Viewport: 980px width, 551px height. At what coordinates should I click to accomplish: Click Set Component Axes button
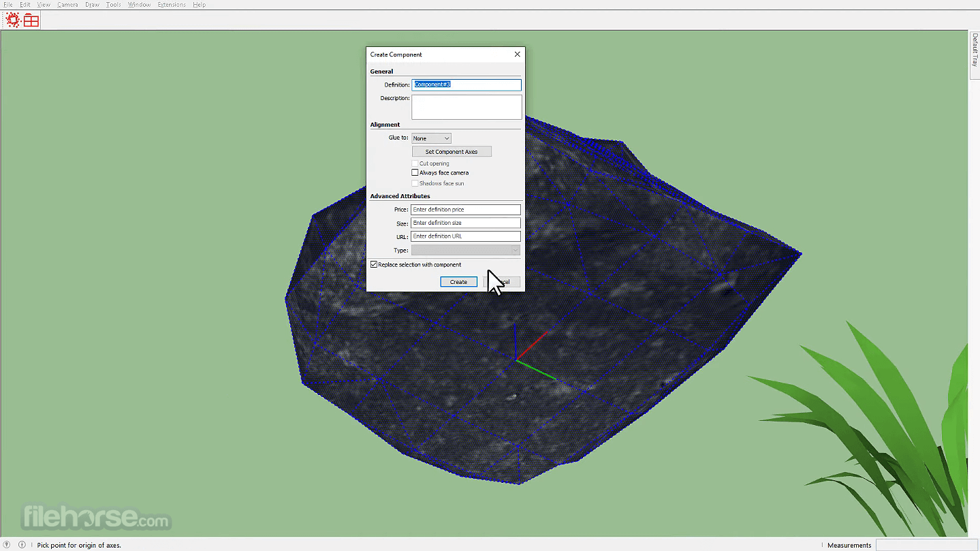coord(452,152)
